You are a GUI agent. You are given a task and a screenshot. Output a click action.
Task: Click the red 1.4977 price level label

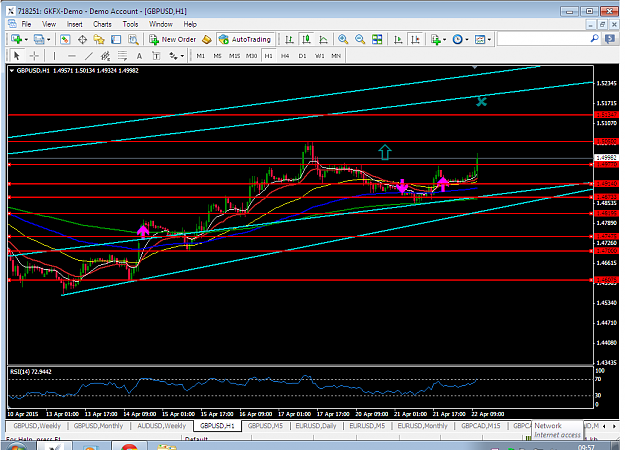click(606, 164)
